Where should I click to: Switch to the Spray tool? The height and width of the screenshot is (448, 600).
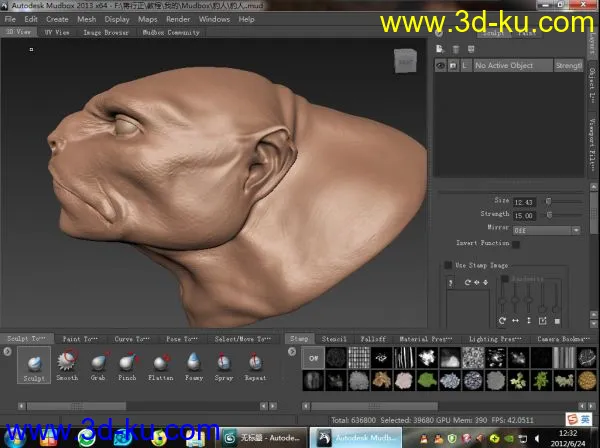223,364
